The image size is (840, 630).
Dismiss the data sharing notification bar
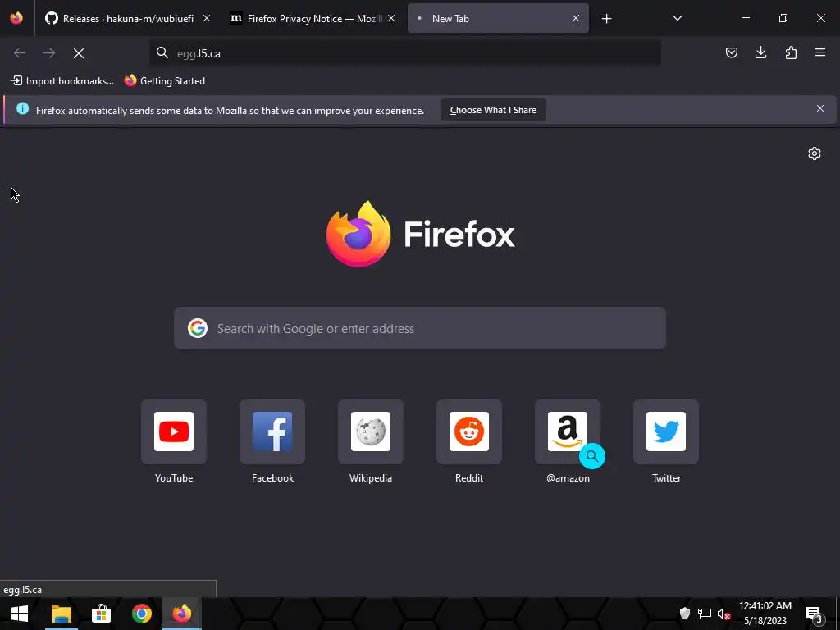pos(820,109)
